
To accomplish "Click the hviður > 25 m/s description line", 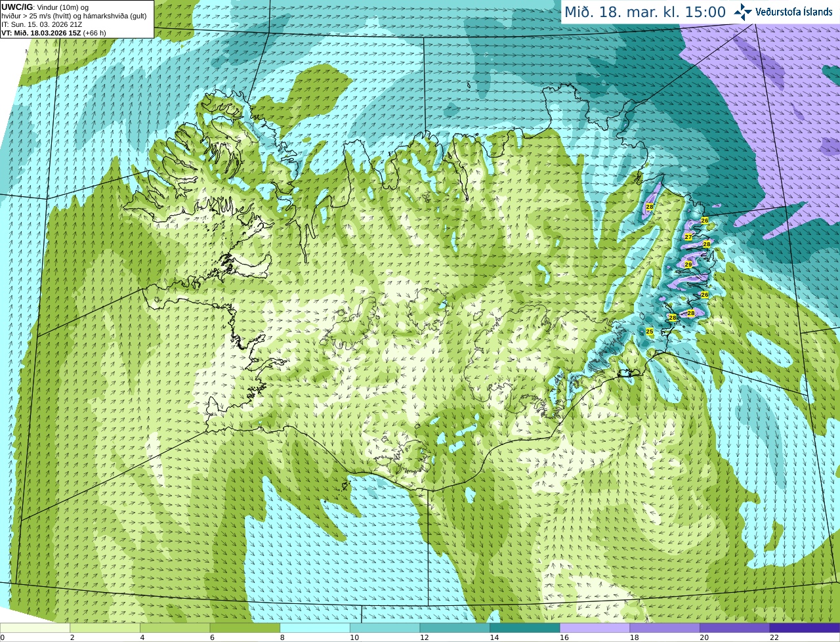I will click(74, 16).
